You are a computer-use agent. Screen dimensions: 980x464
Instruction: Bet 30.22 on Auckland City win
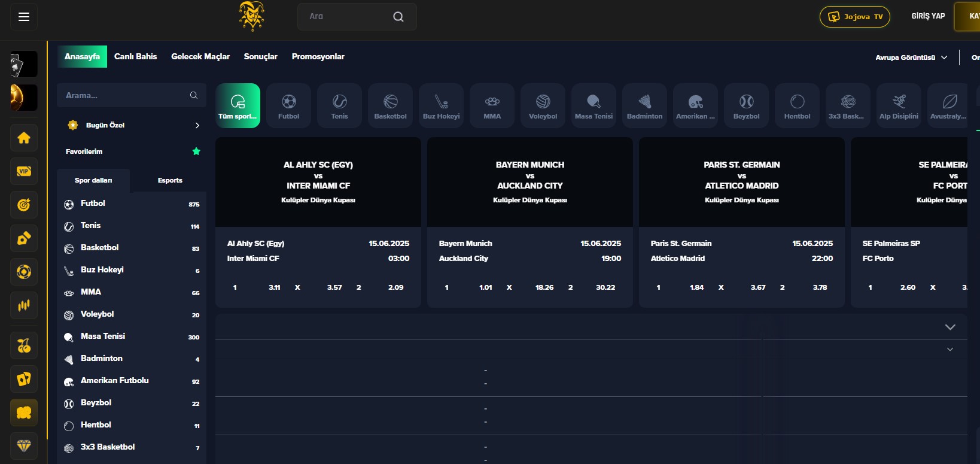click(x=605, y=287)
